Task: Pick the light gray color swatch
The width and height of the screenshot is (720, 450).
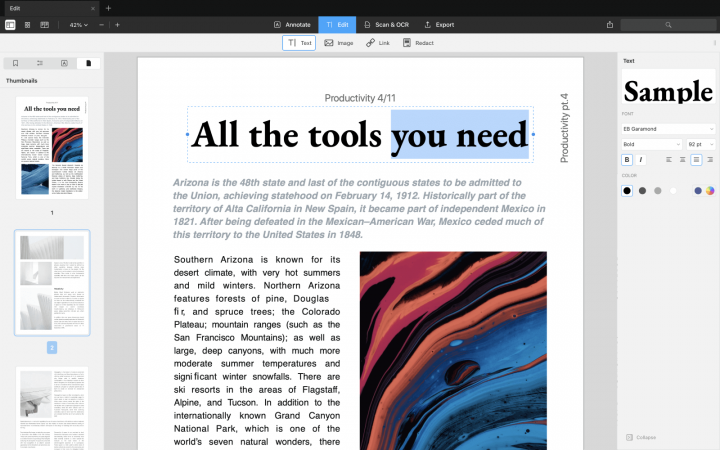Action: click(658, 191)
